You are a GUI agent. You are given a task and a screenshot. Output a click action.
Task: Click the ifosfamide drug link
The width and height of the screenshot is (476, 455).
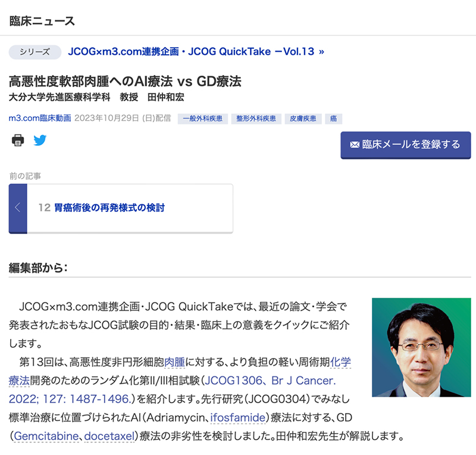click(237, 417)
